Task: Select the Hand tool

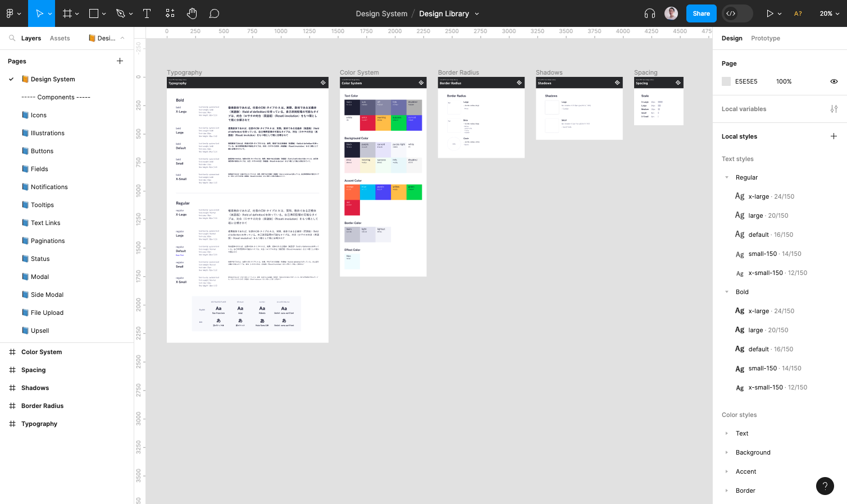Action: coord(192,13)
